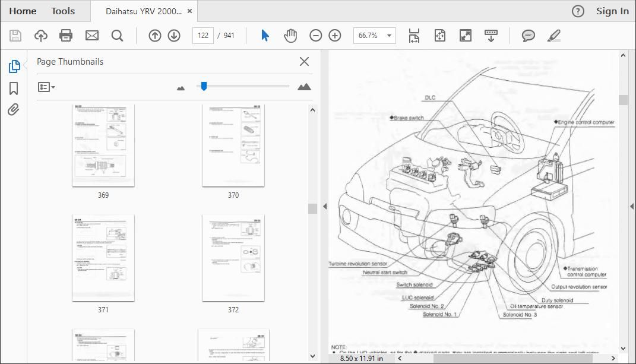
Task: Select the Daihatsu YRV 2000 document tab
Action: click(144, 11)
